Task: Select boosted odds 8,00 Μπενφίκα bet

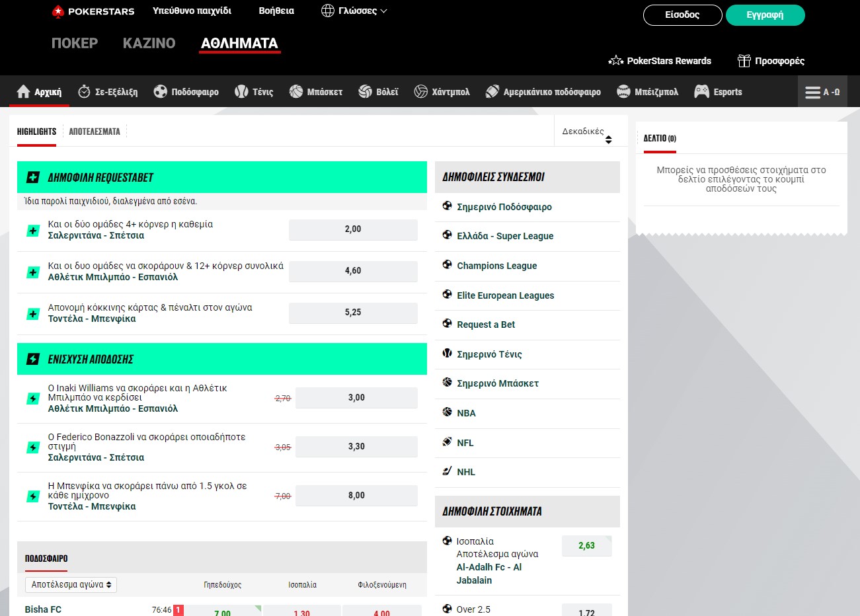Action: click(x=356, y=496)
